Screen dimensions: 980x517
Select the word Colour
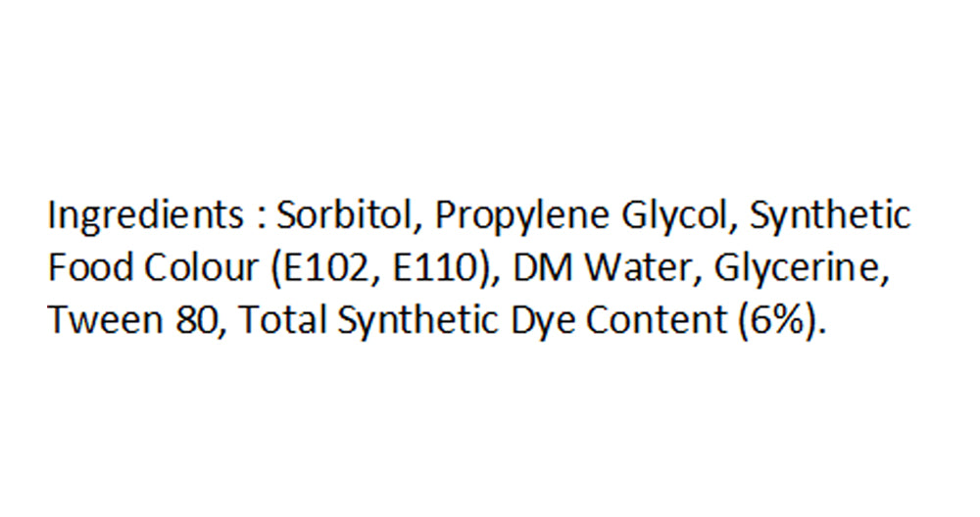tap(201, 268)
